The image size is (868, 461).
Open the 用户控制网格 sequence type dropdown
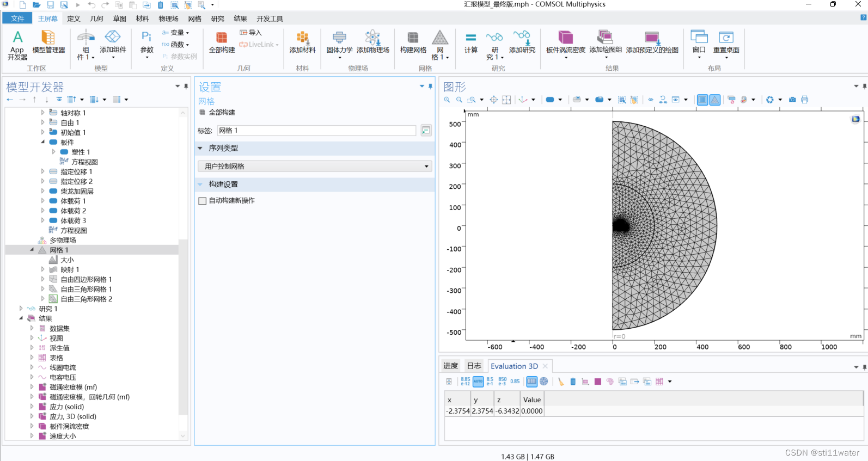(315, 166)
